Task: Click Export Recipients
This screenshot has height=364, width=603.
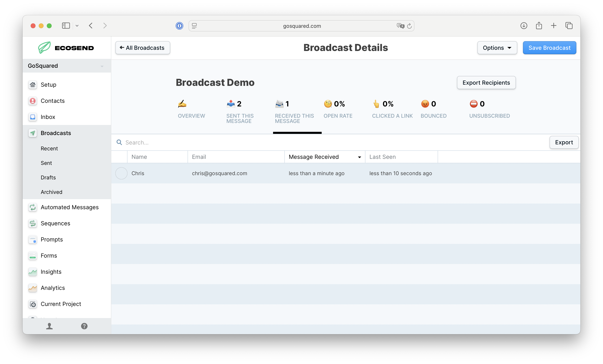Action: [486, 83]
